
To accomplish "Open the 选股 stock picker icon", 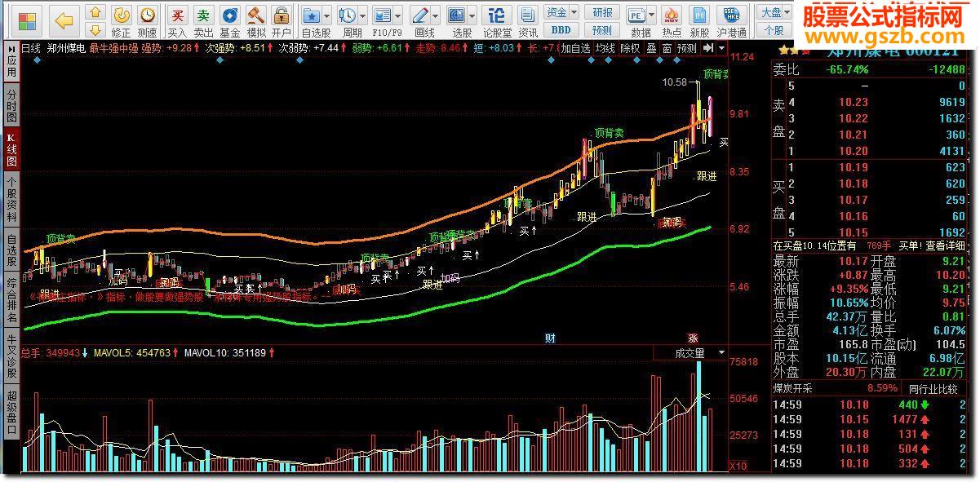I will tap(457, 15).
